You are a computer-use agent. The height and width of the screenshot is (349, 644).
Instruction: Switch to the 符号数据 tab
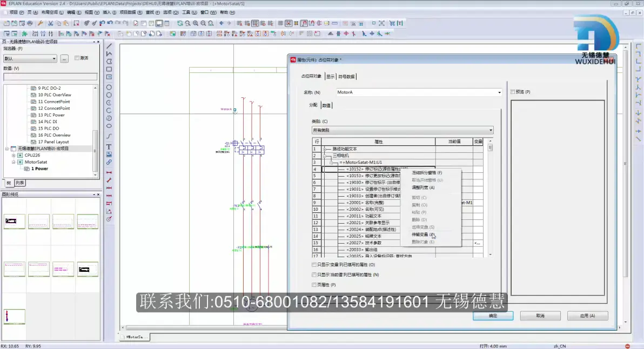(x=346, y=77)
